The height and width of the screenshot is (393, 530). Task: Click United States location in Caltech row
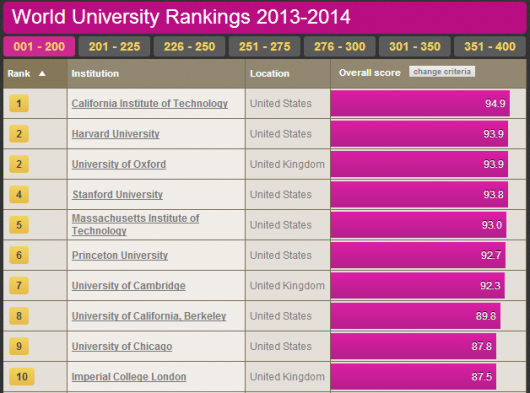(281, 103)
